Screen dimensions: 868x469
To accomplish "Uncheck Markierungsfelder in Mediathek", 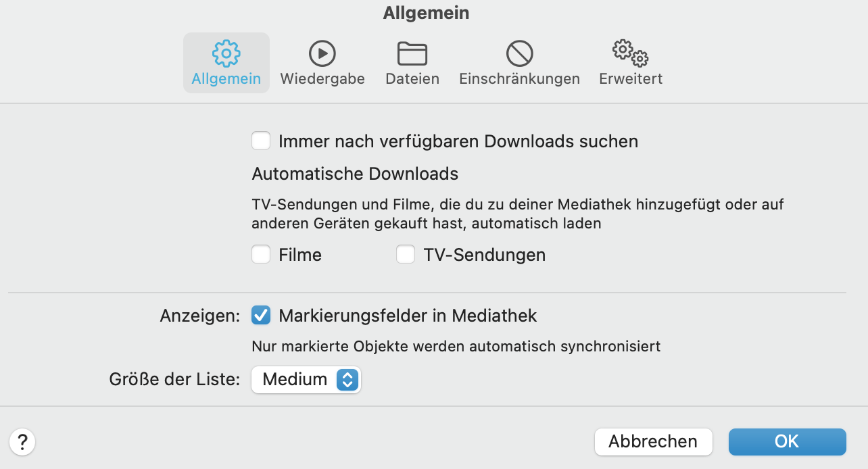I will [x=261, y=315].
